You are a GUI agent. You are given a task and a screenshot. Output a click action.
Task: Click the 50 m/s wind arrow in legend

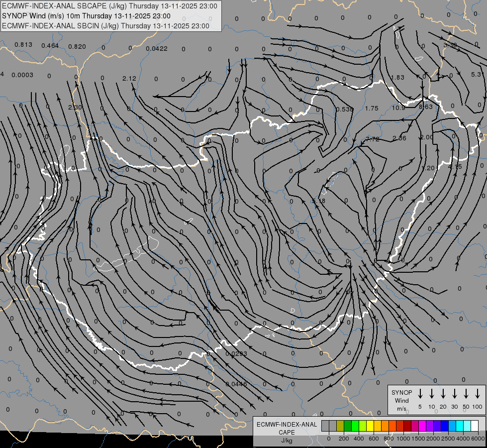(466, 394)
